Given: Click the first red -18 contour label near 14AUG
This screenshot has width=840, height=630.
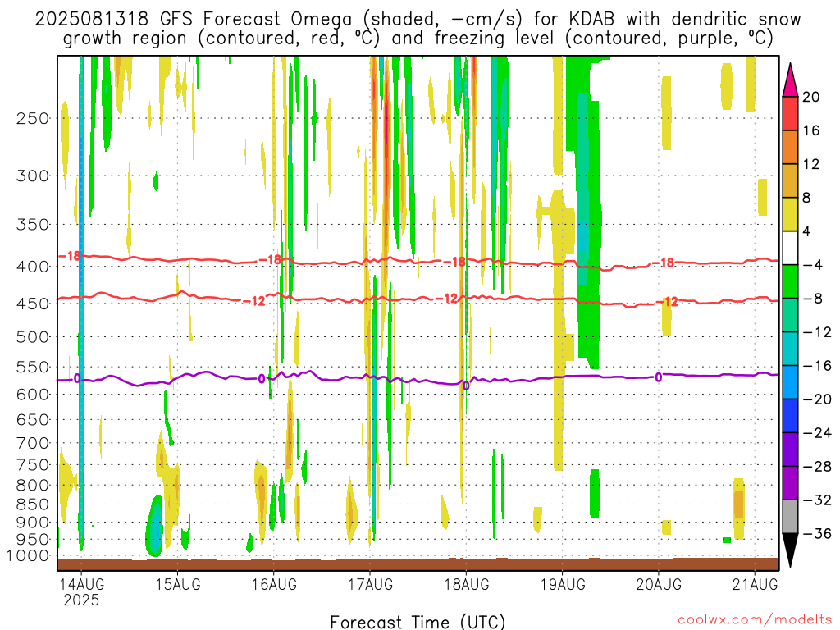Looking at the screenshot, I should [71, 256].
